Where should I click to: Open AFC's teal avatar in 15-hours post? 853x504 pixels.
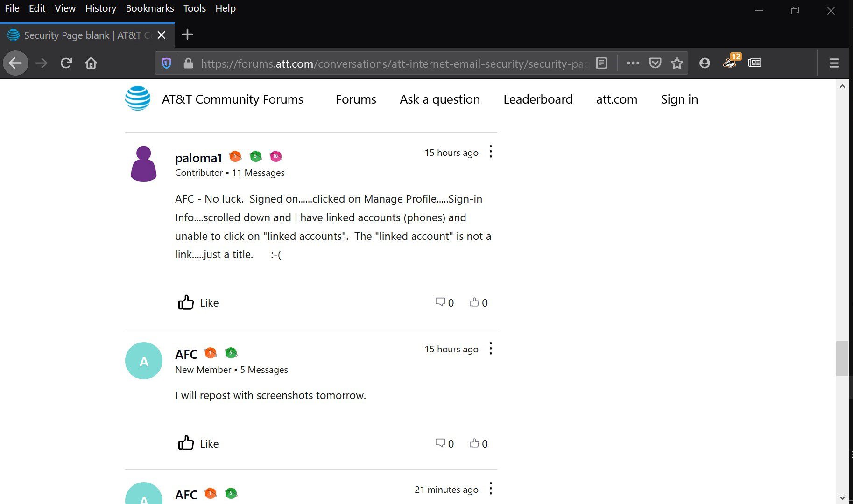pyautogui.click(x=144, y=361)
